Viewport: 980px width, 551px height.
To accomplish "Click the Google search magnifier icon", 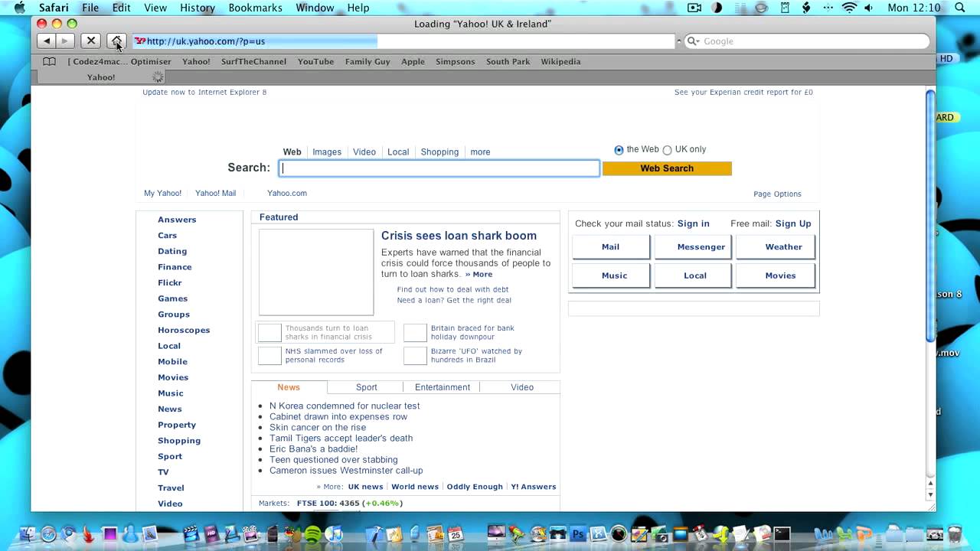I will pos(693,41).
